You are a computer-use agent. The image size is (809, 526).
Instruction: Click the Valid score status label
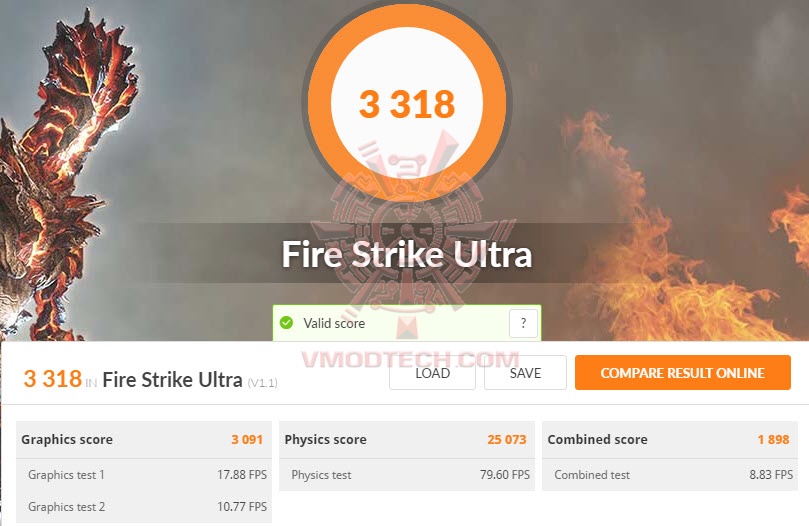pos(334,324)
